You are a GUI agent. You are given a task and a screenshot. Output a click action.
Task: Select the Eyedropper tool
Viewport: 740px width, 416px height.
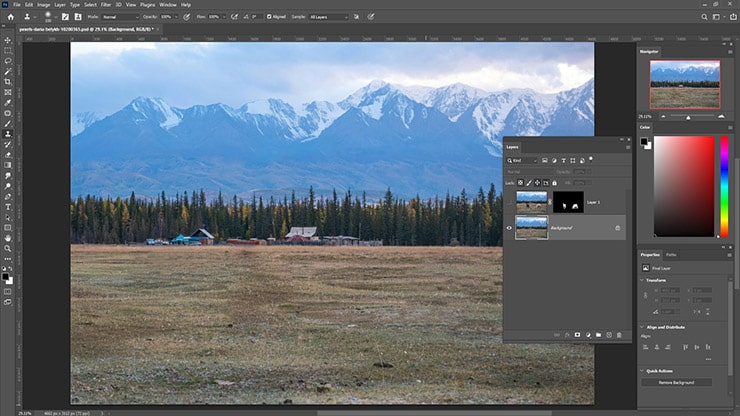pos(8,102)
